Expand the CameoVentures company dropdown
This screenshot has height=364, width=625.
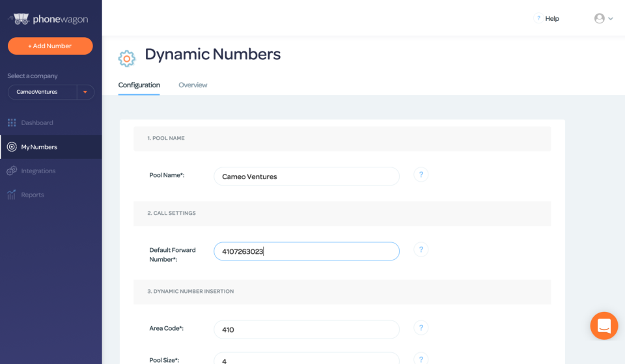pyautogui.click(x=85, y=92)
